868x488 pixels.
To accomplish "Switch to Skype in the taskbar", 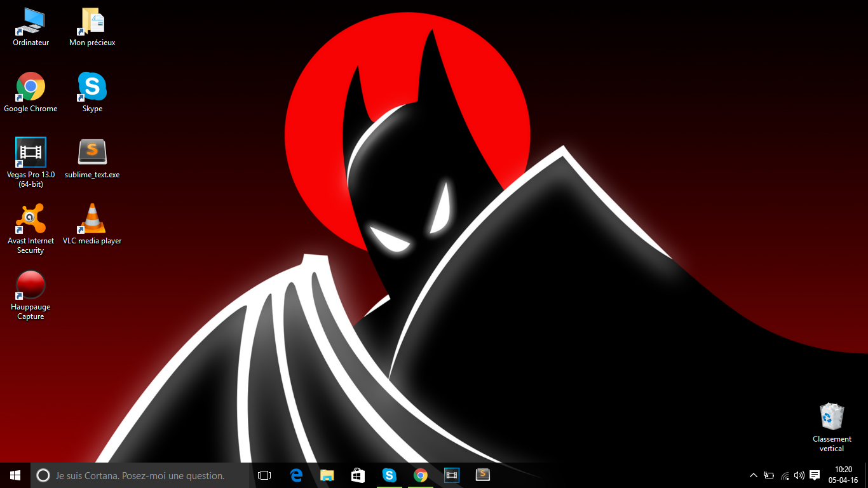I will pyautogui.click(x=390, y=475).
